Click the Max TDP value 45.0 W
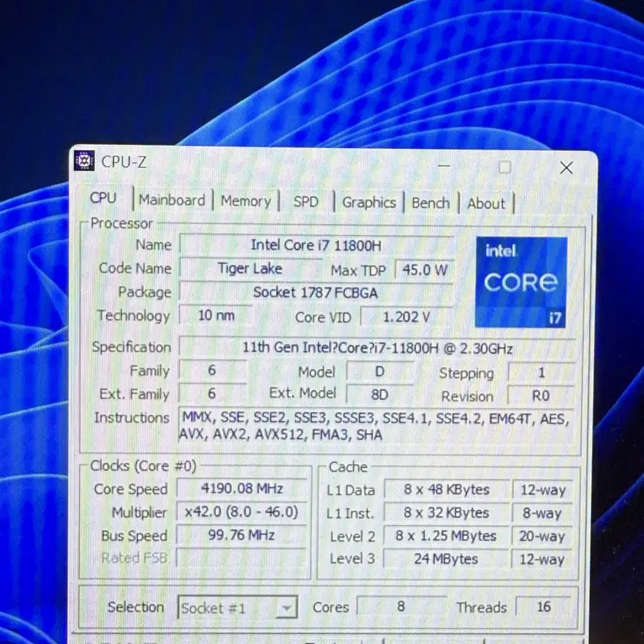The height and width of the screenshot is (644, 644). click(x=424, y=270)
